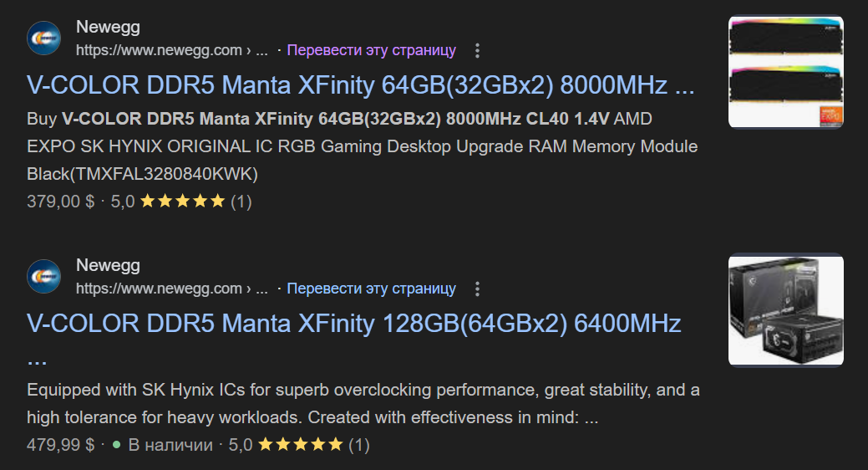
Task: Open V-COLOR DDR5 Manta XFinity 64GB title link
Action: coord(360,85)
